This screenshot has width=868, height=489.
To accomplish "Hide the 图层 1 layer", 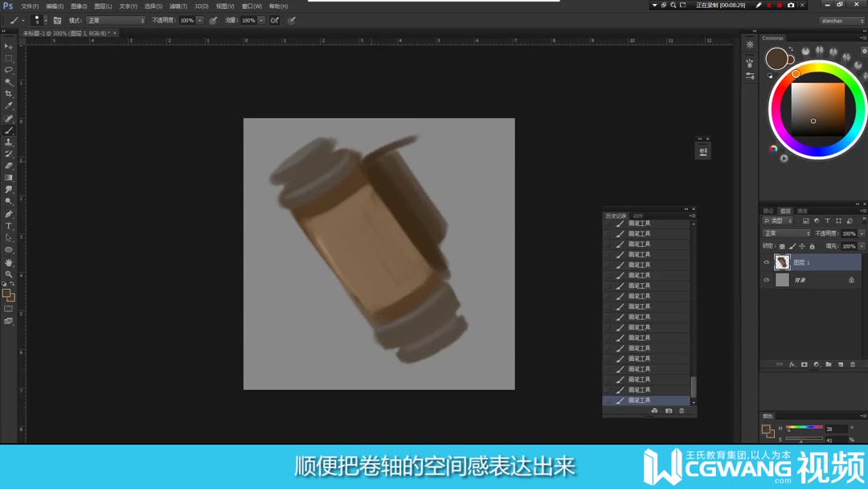I will point(766,261).
